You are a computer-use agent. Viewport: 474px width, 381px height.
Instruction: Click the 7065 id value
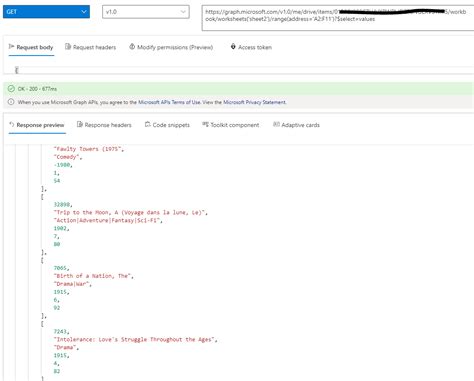[x=61, y=268]
